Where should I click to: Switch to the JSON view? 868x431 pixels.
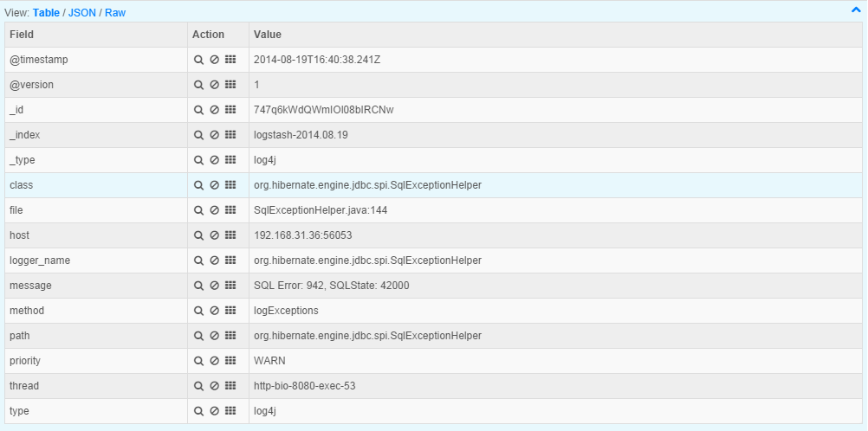point(82,12)
